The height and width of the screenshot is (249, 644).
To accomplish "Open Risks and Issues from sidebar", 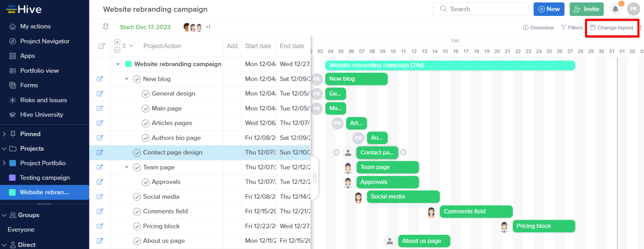I will [x=43, y=100].
